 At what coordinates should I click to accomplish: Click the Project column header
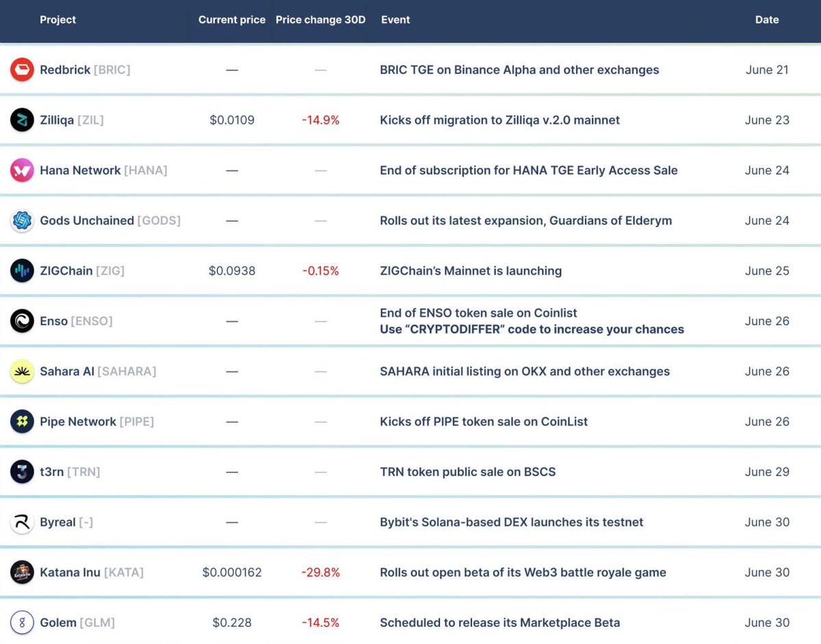coord(58,20)
